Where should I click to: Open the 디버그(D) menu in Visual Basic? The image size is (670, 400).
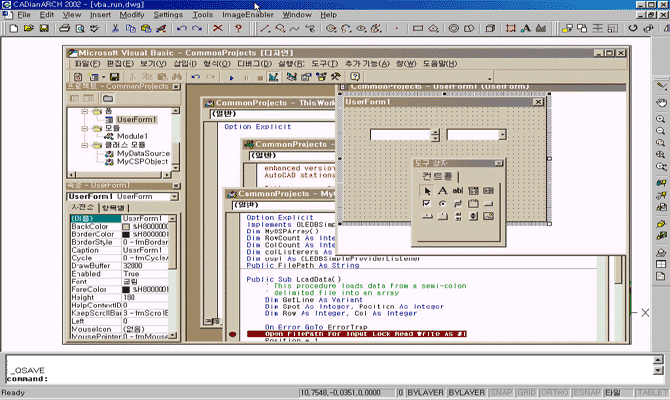pyautogui.click(x=255, y=64)
